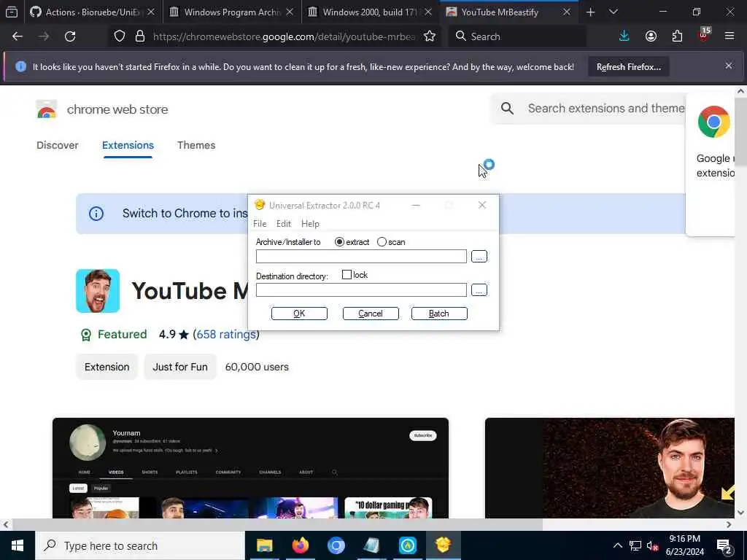Open a new tab with the plus icon

[590, 12]
